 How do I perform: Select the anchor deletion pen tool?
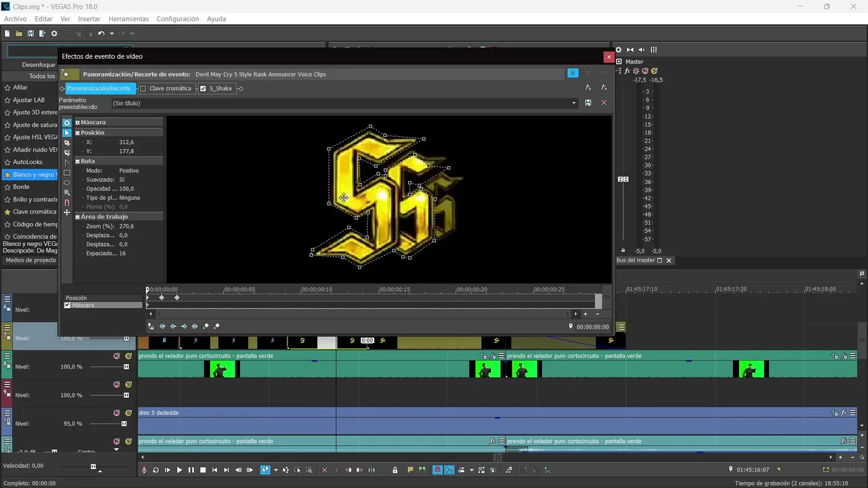coord(66,152)
